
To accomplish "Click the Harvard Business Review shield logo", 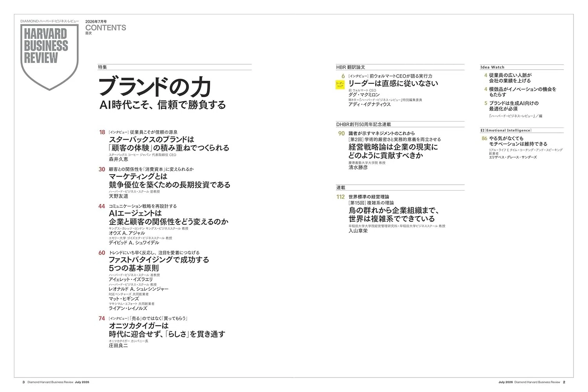I will tap(49, 57).
